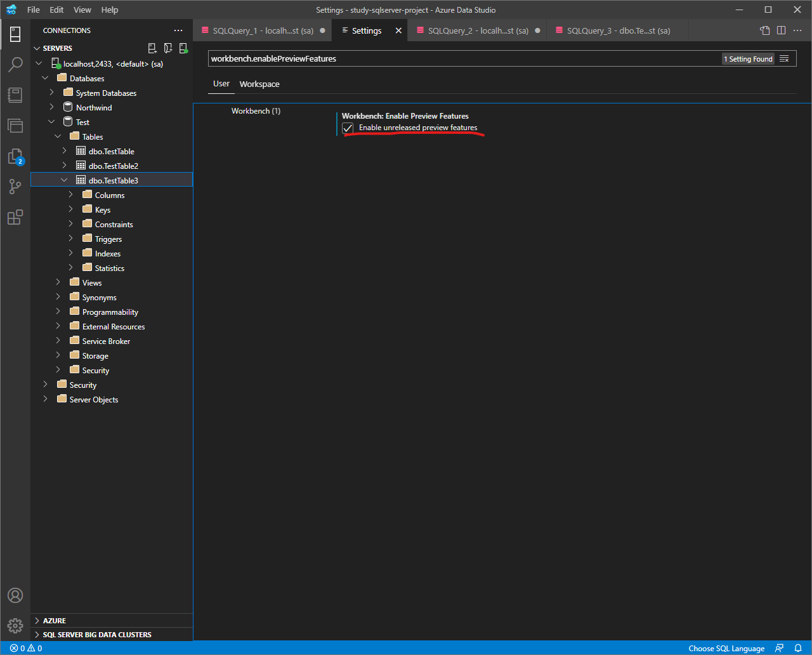This screenshot has width=812, height=655.
Task: Open the Help menu
Action: click(x=110, y=10)
